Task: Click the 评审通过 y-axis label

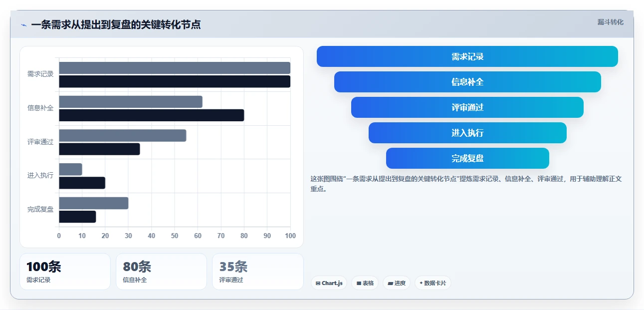Action: pos(40,142)
